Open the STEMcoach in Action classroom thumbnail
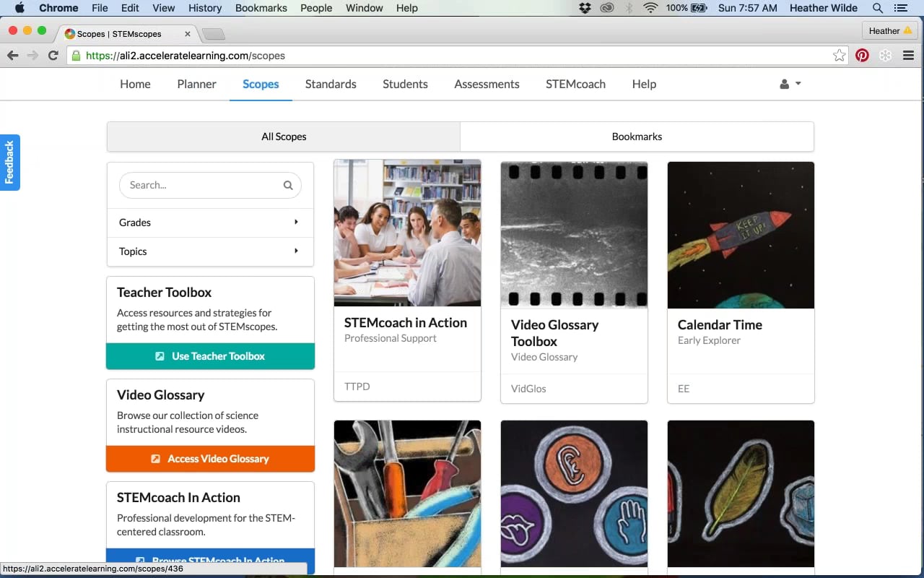Screen dimensions: 924x578 [407, 233]
